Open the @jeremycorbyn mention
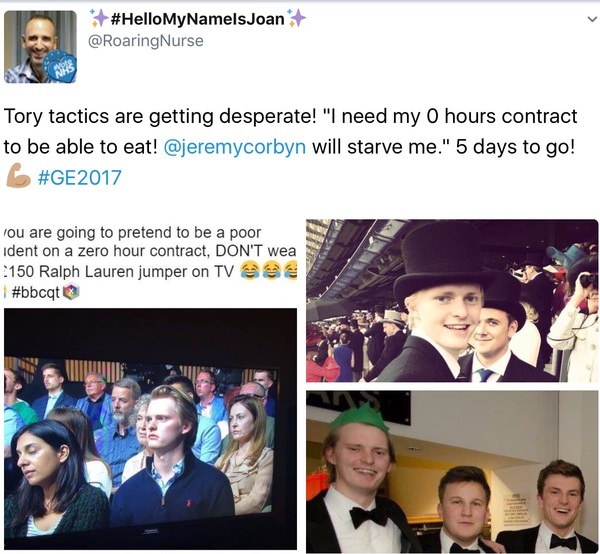600x554 pixels. click(235, 147)
